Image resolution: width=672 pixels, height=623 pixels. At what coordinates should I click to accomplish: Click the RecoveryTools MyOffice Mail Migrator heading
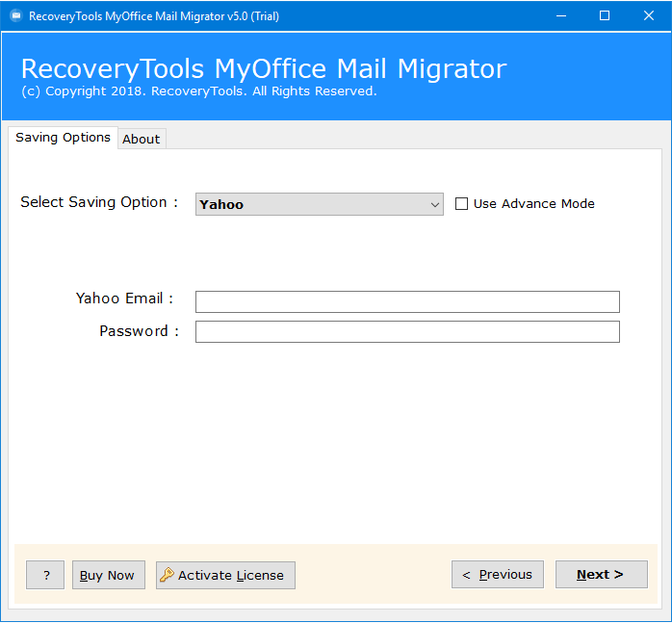click(x=264, y=68)
